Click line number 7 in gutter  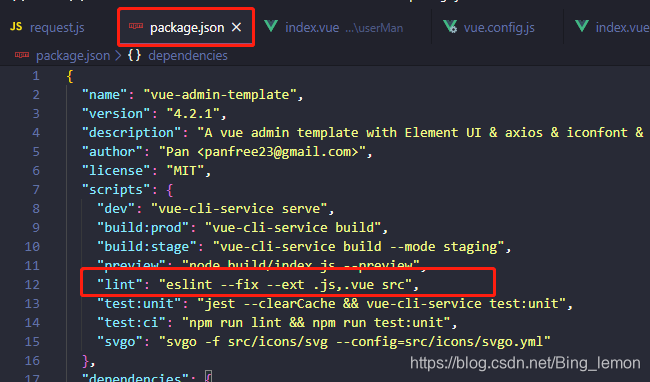(x=36, y=190)
